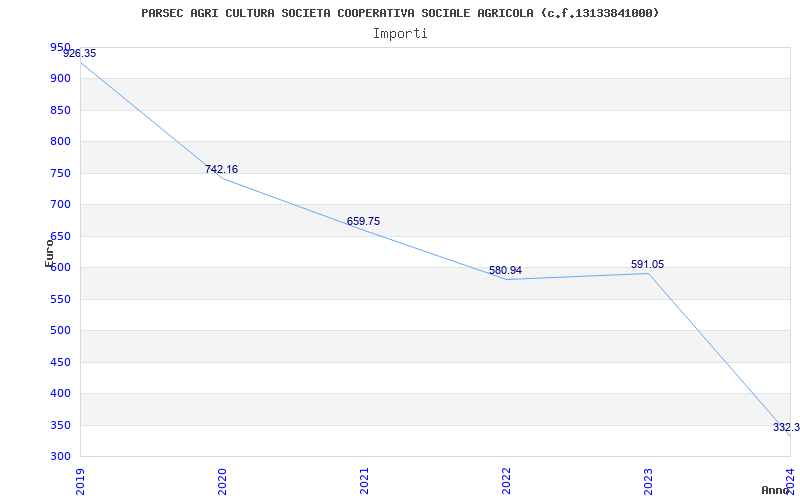Select the 659.75 data label
This screenshot has height=500, width=800.
point(363,221)
